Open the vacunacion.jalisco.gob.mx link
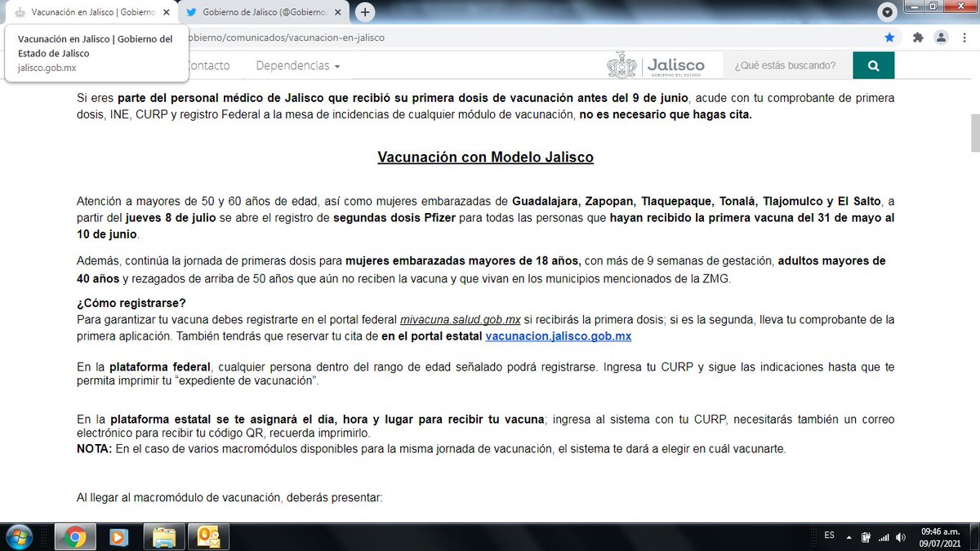Screen dimensions: 980x551 click(x=558, y=336)
